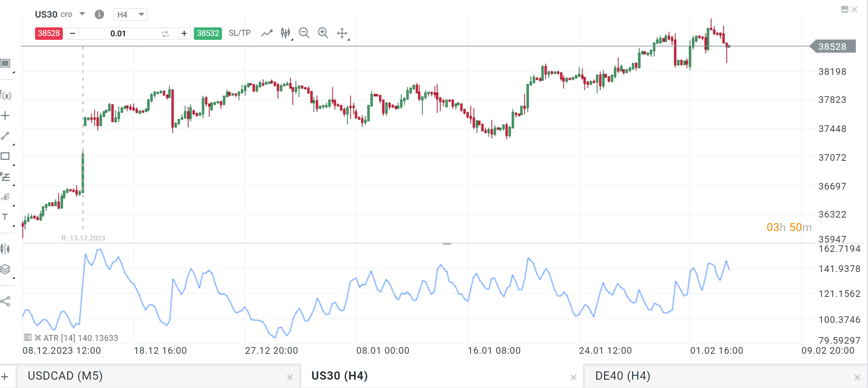This screenshot has height=388, width=868.
Task: Select the line chart type icon
Action: tap(267, 33)
